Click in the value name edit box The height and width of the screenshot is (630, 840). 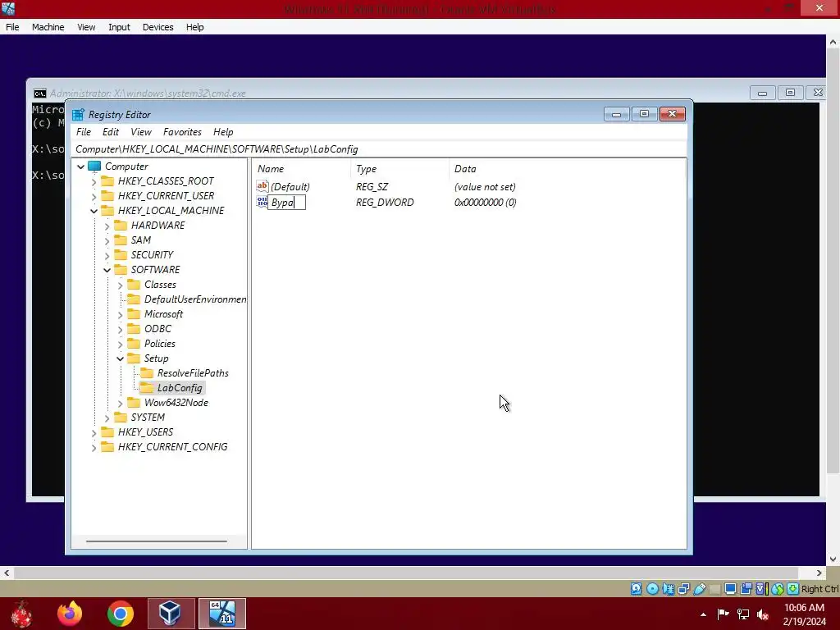click(286, 202)
